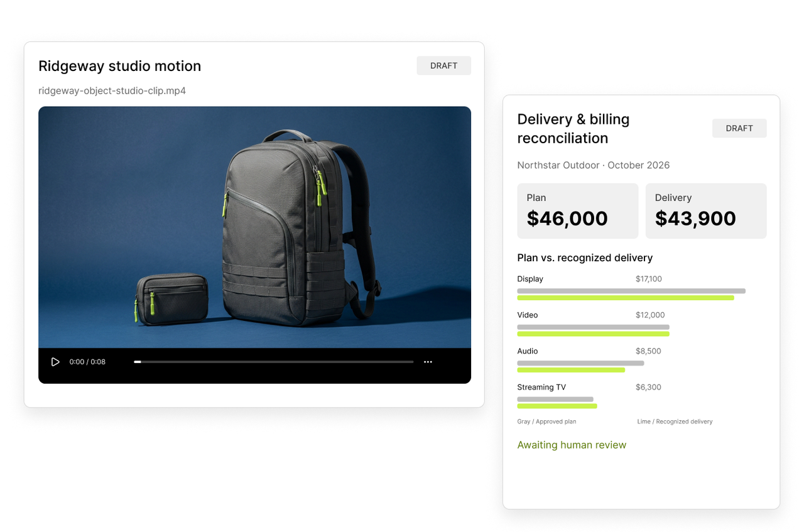Screen dimensions: 804x532
Task: Seek along the video progress bar
Action: [x=274, y=362]
